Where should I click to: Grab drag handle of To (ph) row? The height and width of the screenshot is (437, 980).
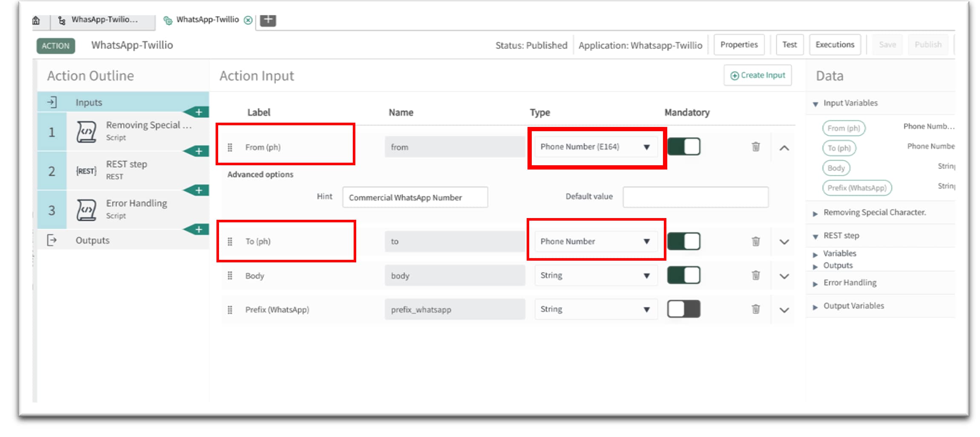(x=230, y=241)
